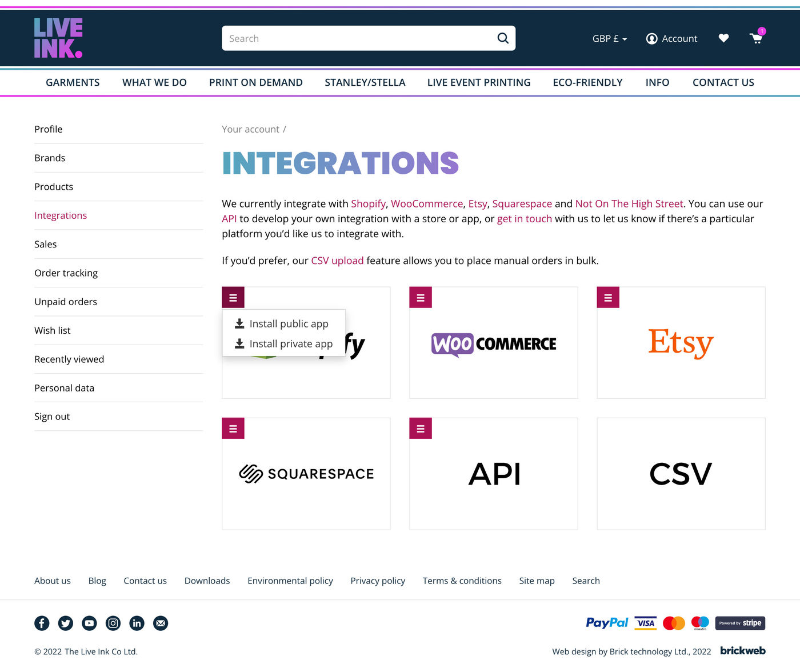Viewport: 800px width, 672px height.
Task: Open the shopping cart icon
Action: [756, 39]
